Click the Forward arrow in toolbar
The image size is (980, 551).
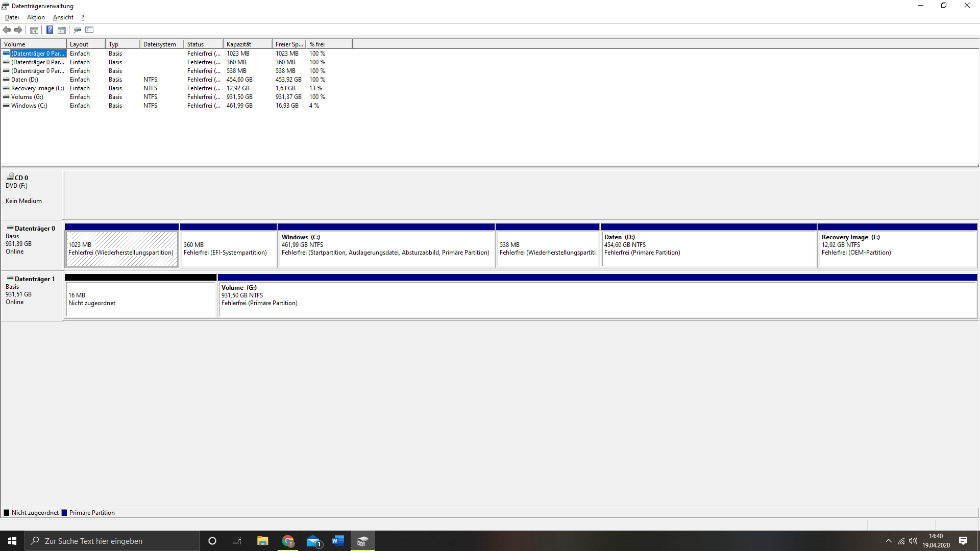coord(18,30)
